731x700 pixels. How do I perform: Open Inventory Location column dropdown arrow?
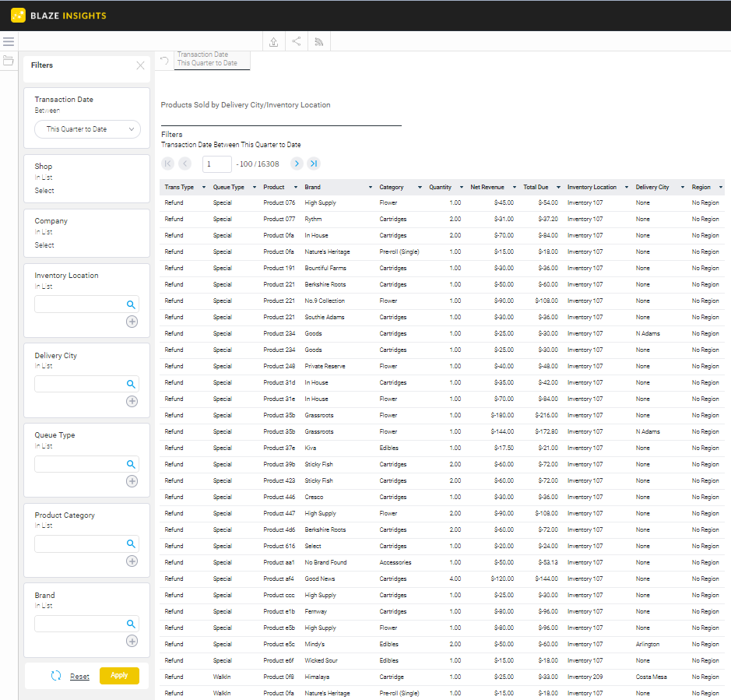point(627,187)
